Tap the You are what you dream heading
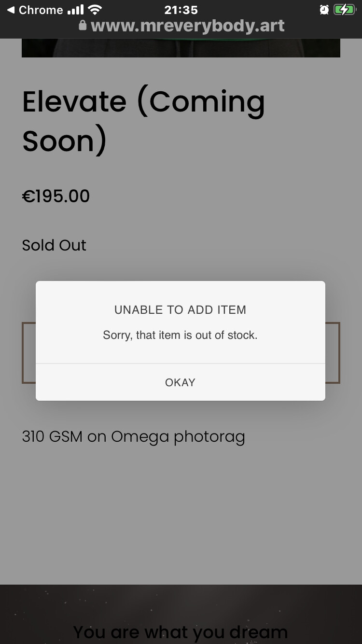 coord(180,631)
